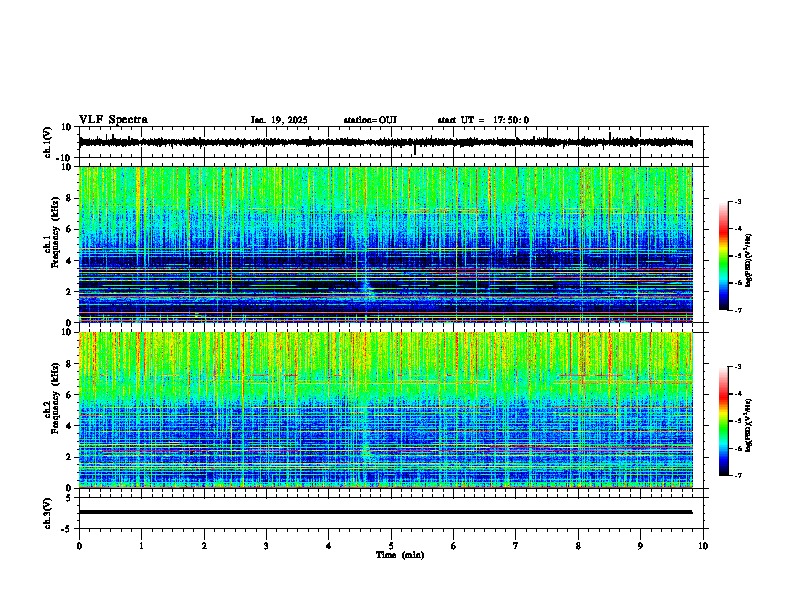The image size is (792, 612).
Task: Click the "VLF Spectra" plot title
Action: point(113,120)
